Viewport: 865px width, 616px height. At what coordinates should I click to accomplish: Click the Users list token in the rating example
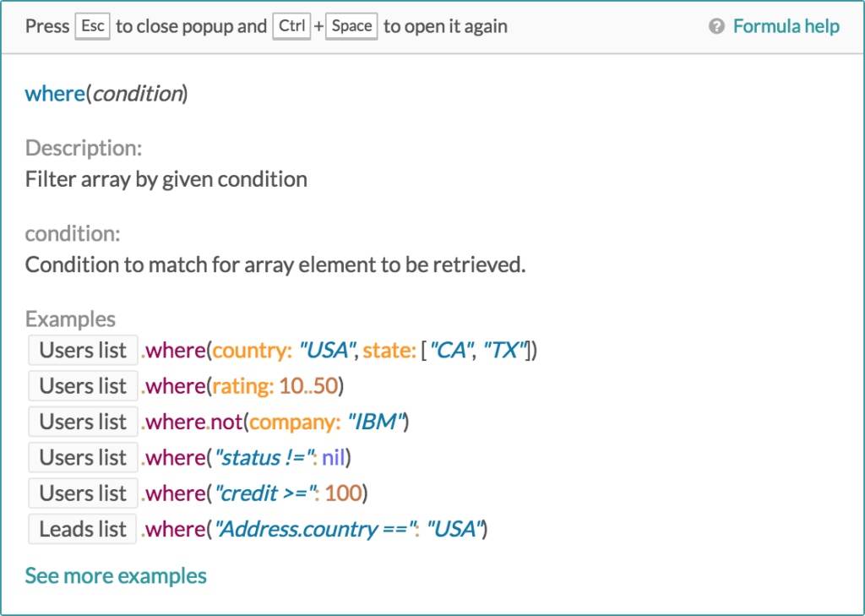click(83, 385)
